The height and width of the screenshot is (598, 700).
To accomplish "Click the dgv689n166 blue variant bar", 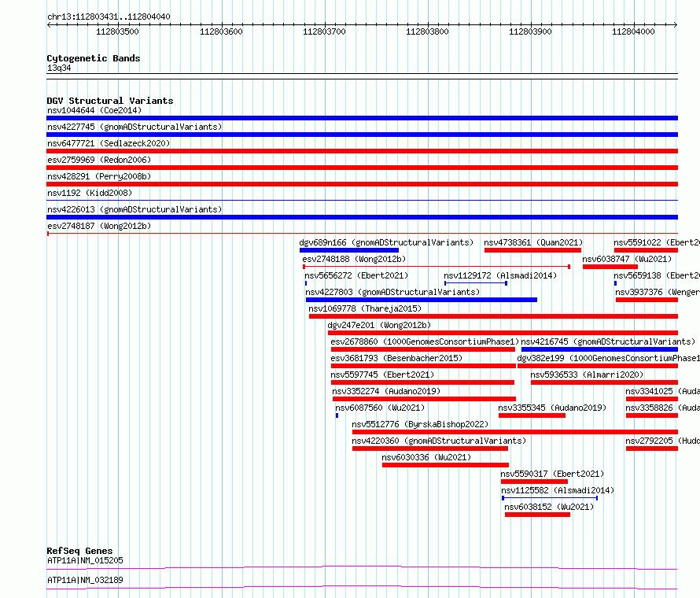I will point(349,250).
